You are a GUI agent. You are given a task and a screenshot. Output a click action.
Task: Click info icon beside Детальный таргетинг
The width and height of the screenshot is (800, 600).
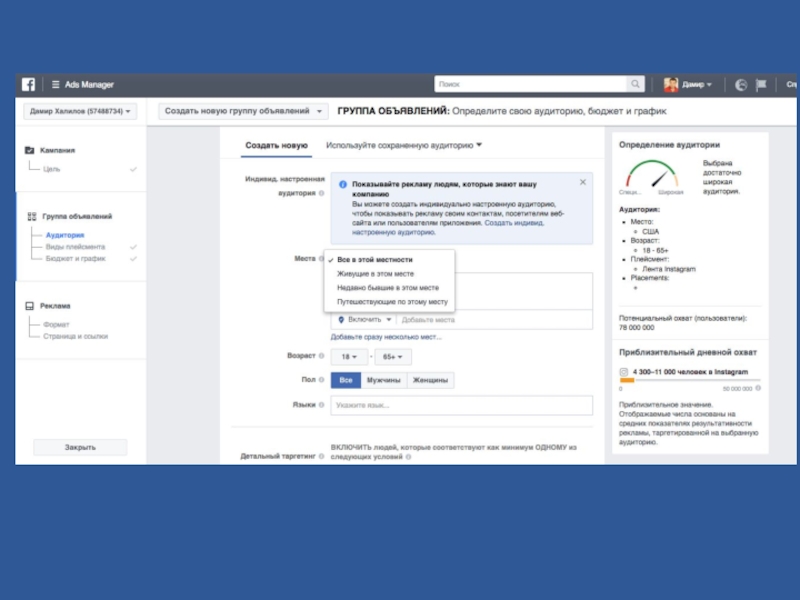tap(321, 456)
